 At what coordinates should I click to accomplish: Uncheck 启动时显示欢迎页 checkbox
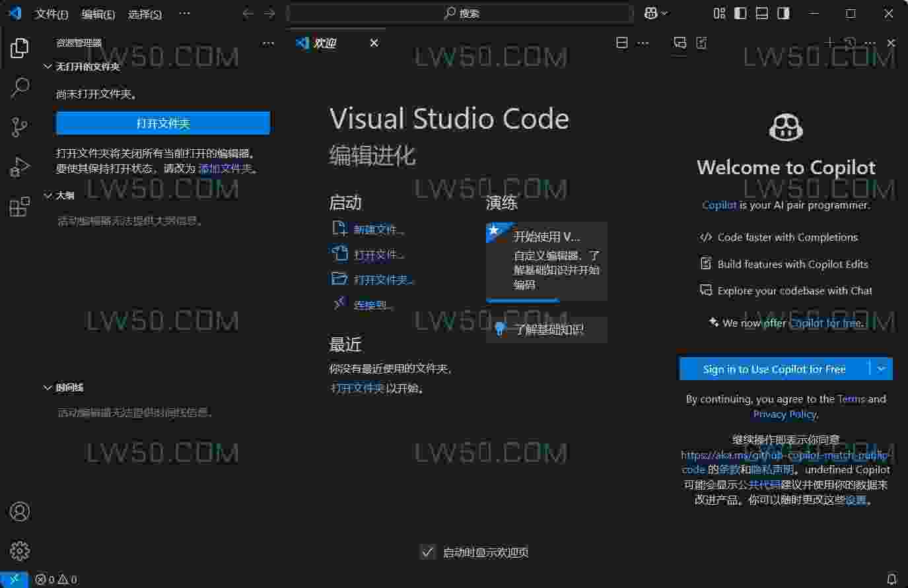[x=427, y=552]
